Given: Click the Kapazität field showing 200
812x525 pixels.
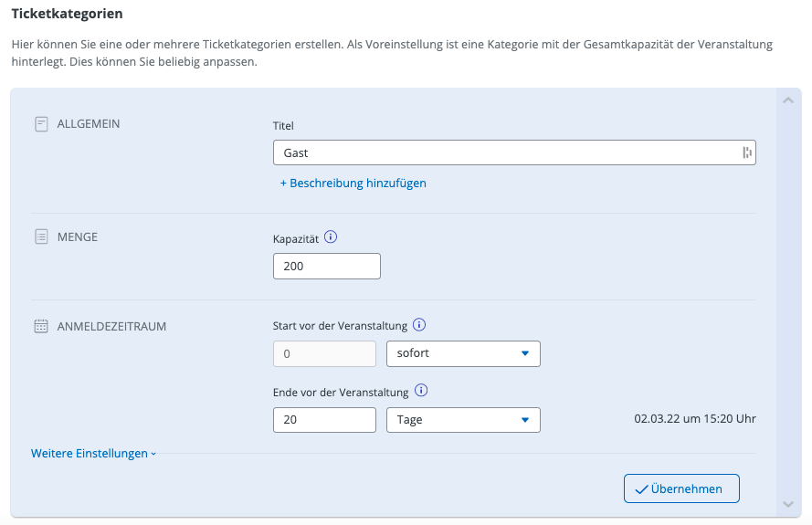Looking at the screenshot, I should (326, 267).
